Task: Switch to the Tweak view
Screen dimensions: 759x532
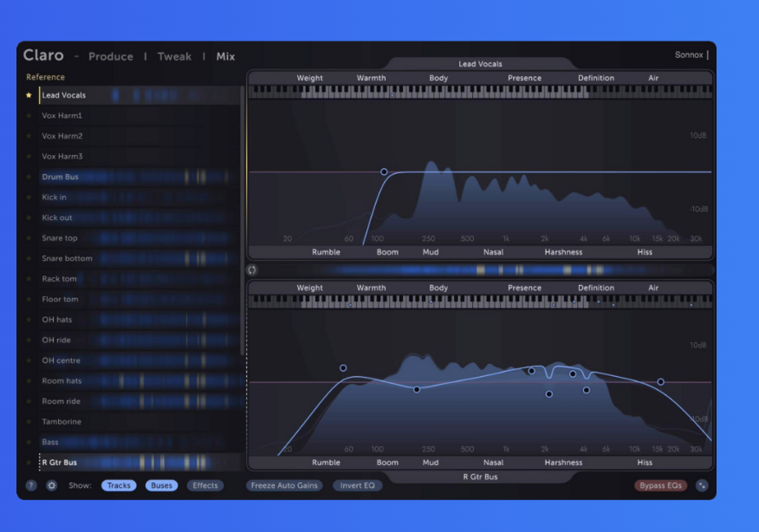Action: point(174,57)
